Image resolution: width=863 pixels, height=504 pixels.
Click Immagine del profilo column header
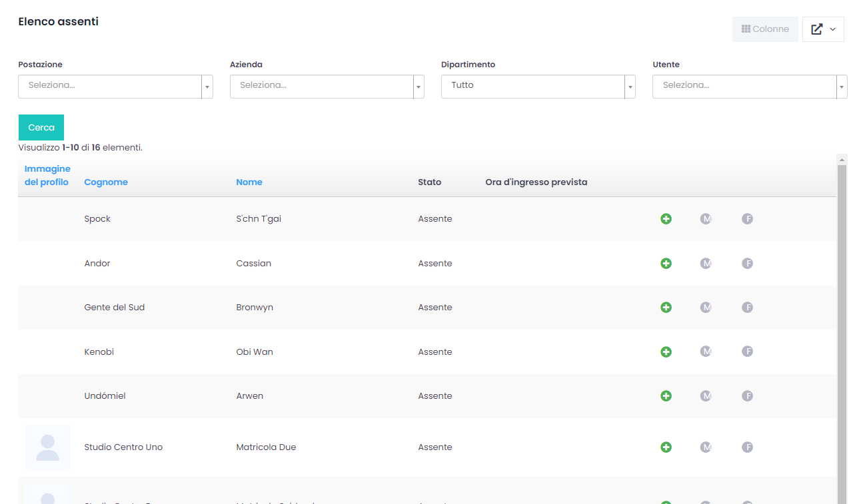coord(47,176)
